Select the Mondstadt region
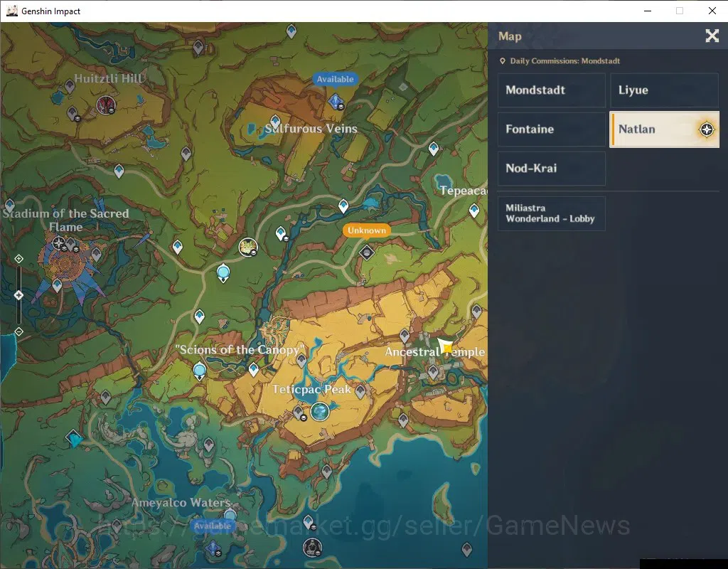This screenshot has width=728, height=569. coord(552,90)
